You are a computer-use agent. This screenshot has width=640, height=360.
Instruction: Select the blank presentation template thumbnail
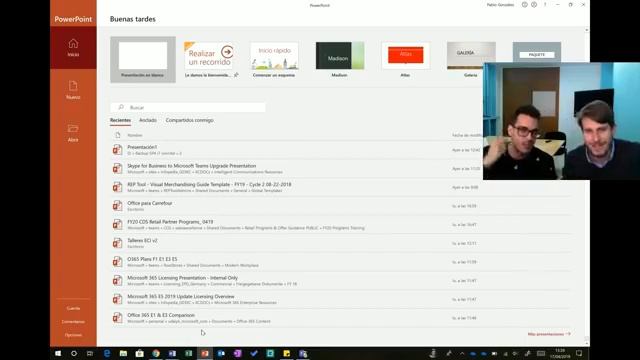pos(143,60)
